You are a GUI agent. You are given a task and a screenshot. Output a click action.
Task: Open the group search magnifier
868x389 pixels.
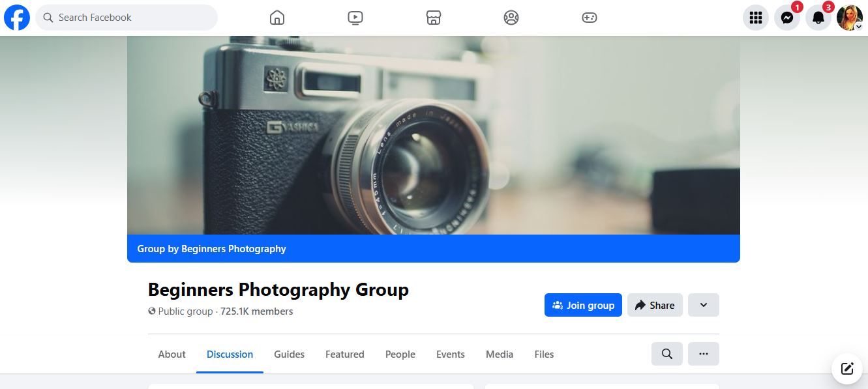(x=666, y=354)
